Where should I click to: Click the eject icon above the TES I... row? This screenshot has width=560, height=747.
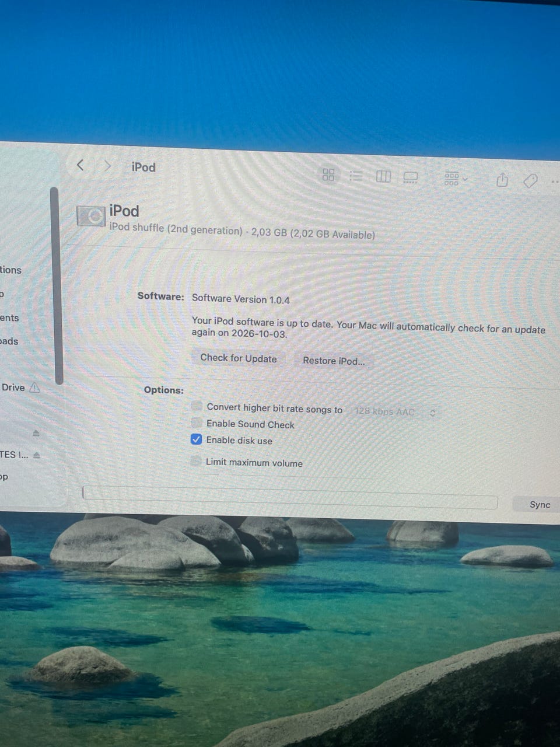point(36,433)
